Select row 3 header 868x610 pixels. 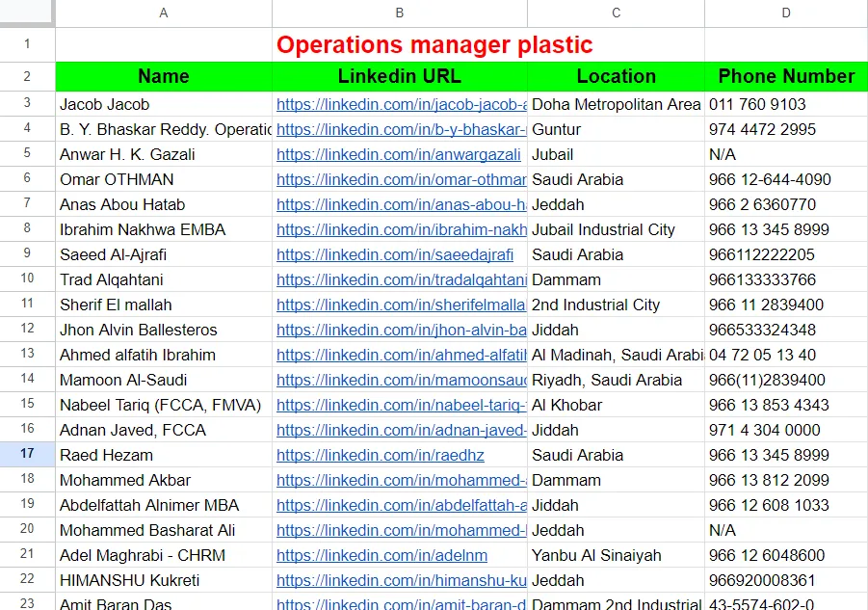point(27,103)
